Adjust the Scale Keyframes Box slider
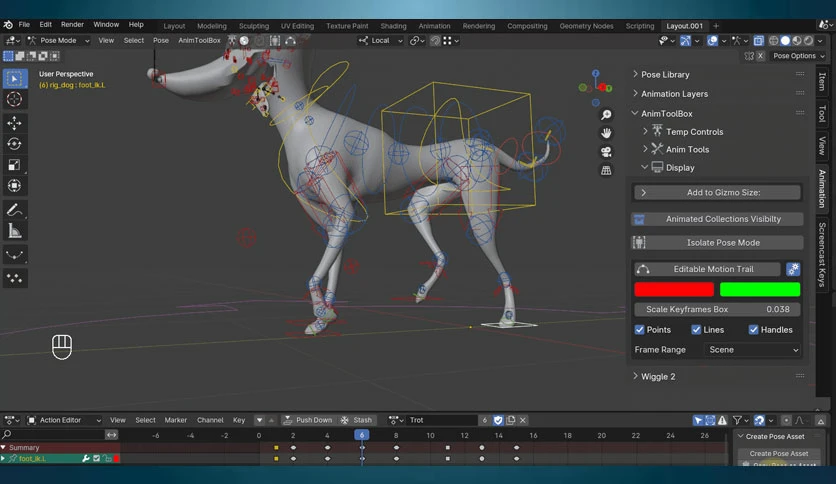 click(717, 310)
